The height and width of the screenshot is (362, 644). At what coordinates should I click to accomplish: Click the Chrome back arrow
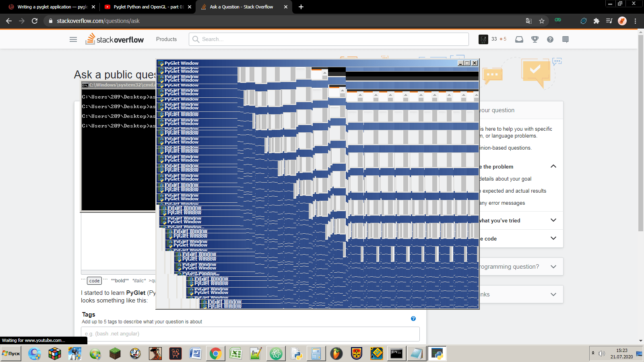click(9, 21)
